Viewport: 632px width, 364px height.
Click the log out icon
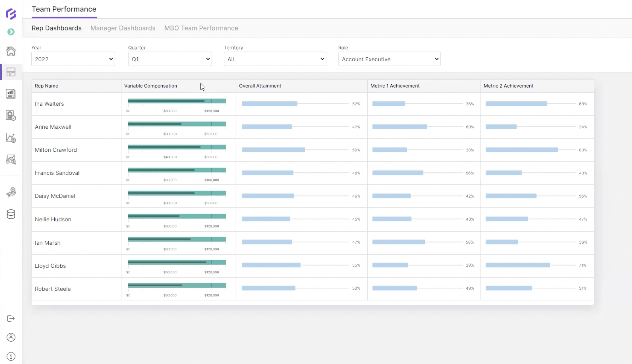(x=11, y=318)
